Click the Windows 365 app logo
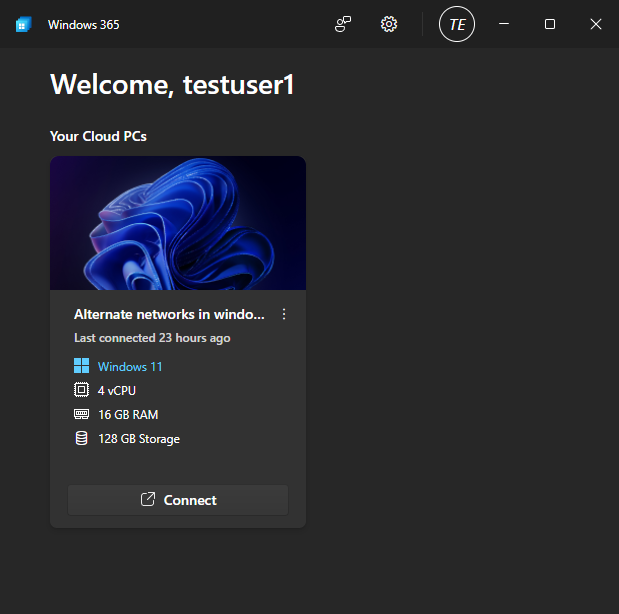This screenshot has height=614, width=619. click(x=23, y=24)
